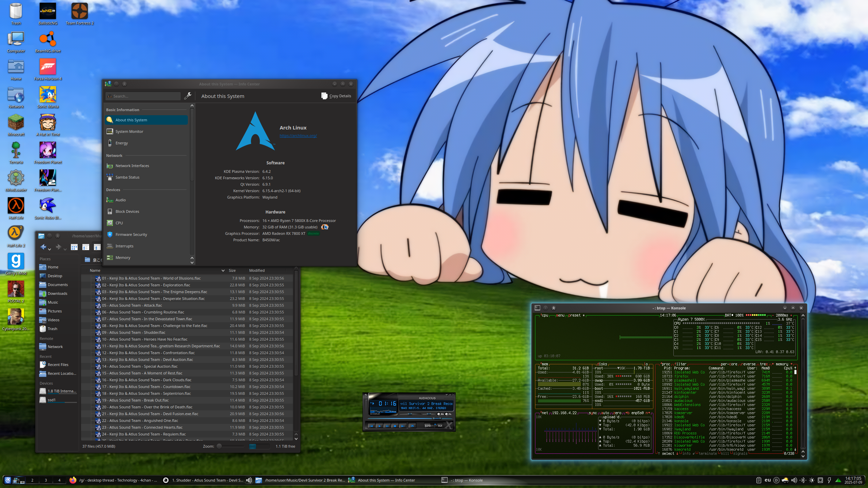868x488 pixels.
Task: Open Downloads in Dolphin Places panel
Action: tap(58, 293)
